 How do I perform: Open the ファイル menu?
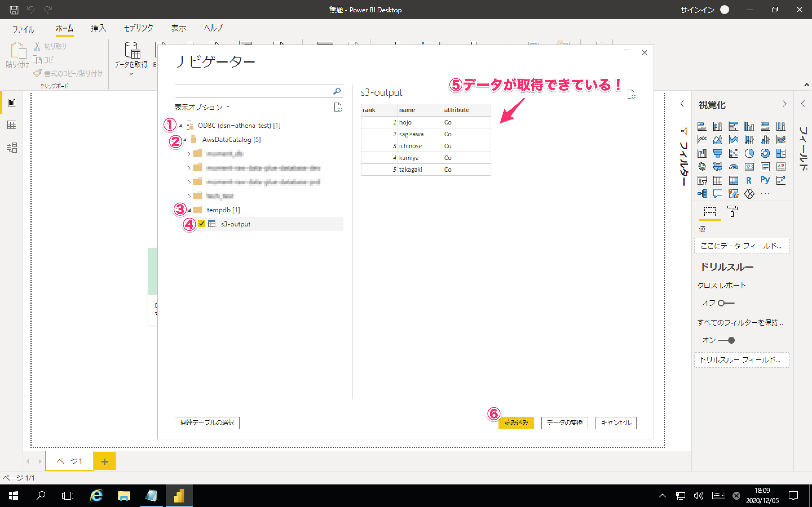(23, 30)
